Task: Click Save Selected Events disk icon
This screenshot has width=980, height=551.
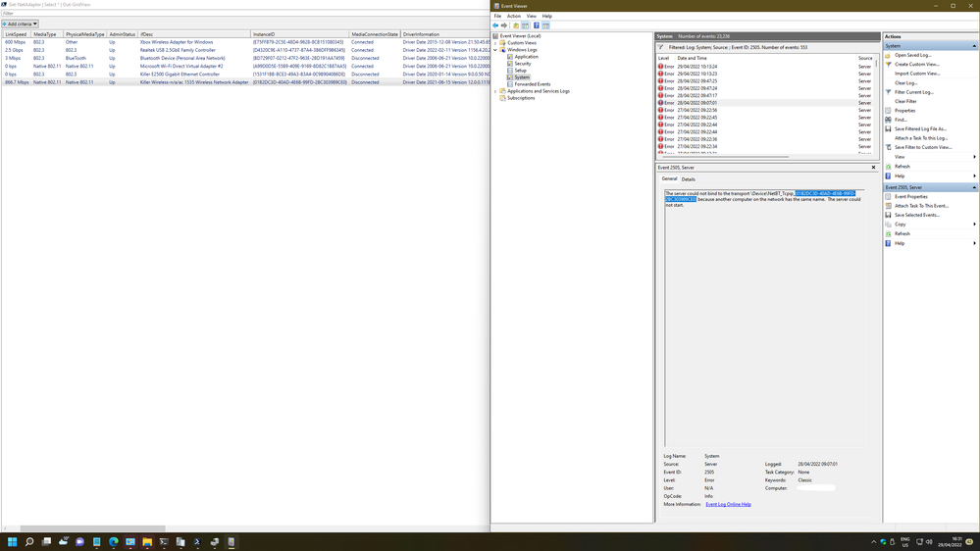Action: pos(888,215)
